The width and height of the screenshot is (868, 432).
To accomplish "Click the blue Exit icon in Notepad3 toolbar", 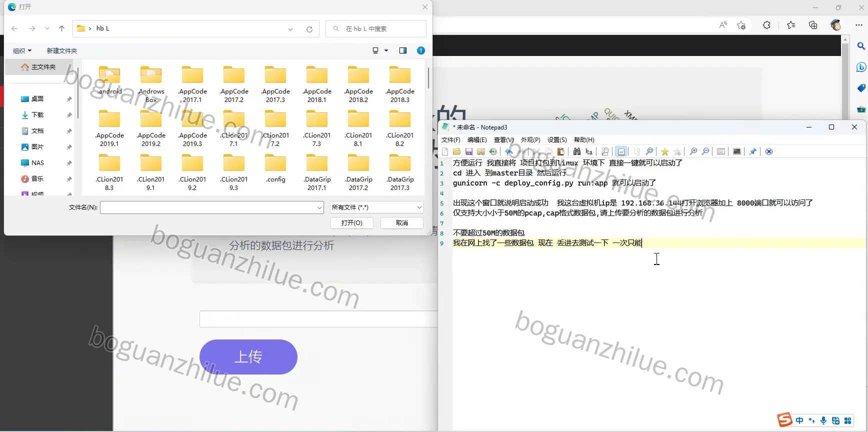I will (769, 151).
